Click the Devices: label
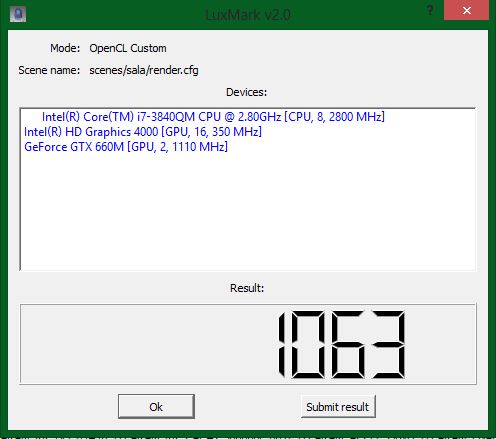 (246, 92)
